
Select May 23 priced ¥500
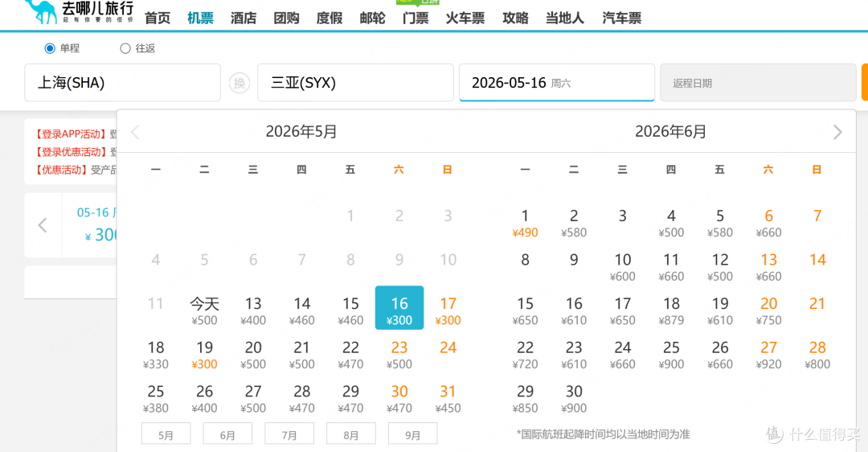click(399, 355)
